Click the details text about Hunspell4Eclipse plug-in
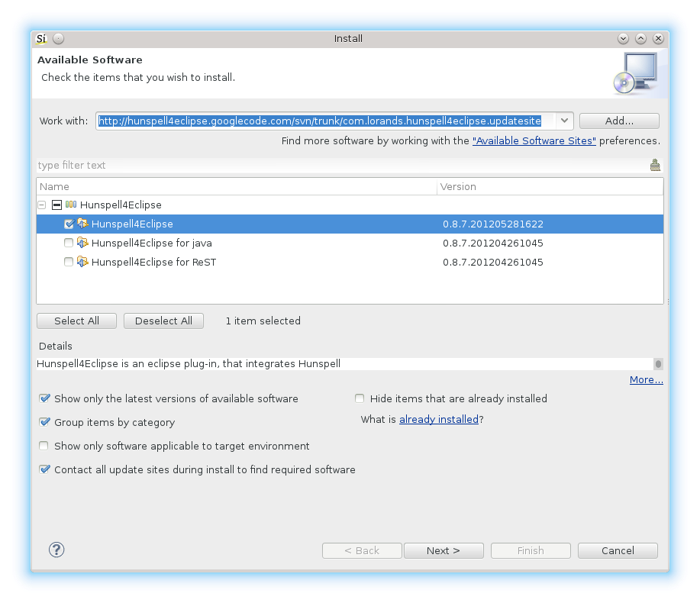This screenshot has width=700, height=603. pyautogui.click(x=189, y=364)
